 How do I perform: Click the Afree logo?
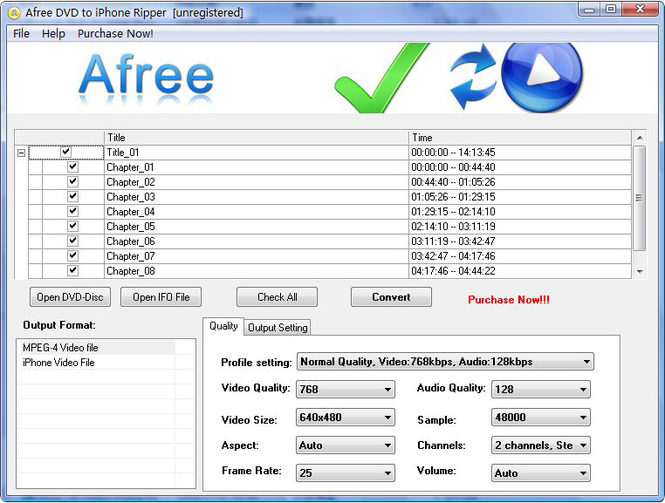(x=146, y=77)
